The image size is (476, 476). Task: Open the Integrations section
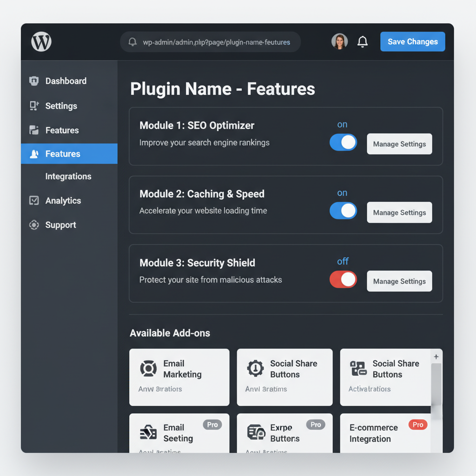click(x=68, y=176)
